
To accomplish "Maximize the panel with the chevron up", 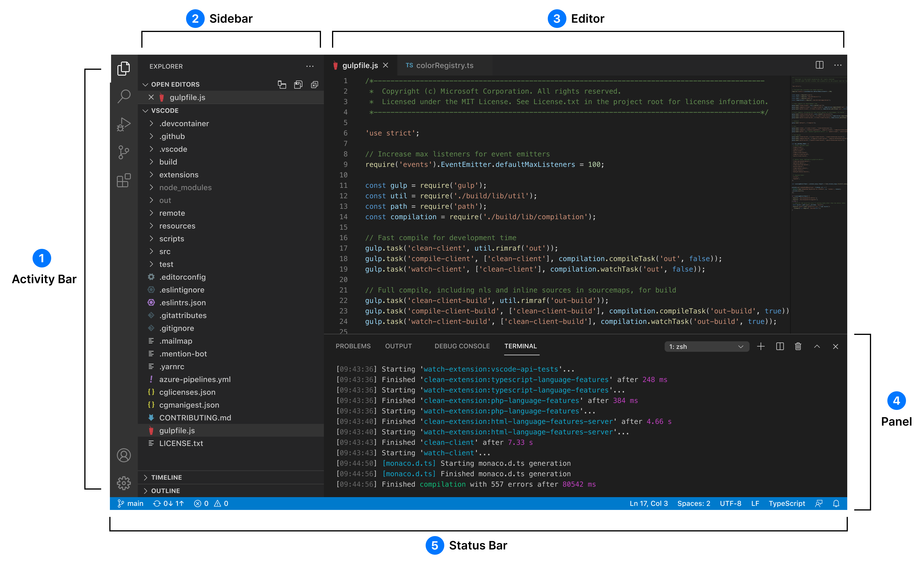I will 817,347.
